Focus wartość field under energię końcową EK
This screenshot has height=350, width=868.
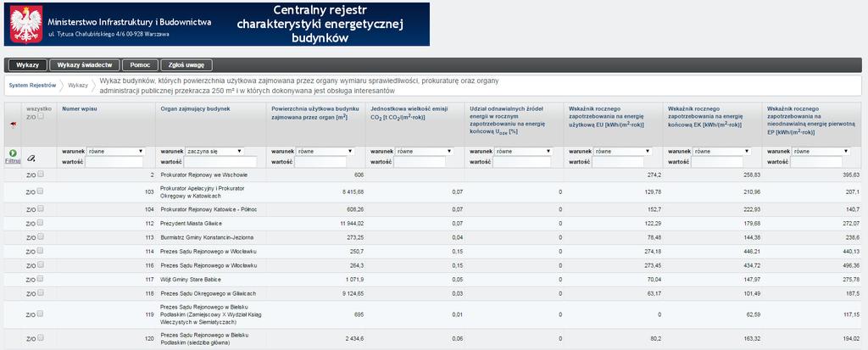click(717, 162)
